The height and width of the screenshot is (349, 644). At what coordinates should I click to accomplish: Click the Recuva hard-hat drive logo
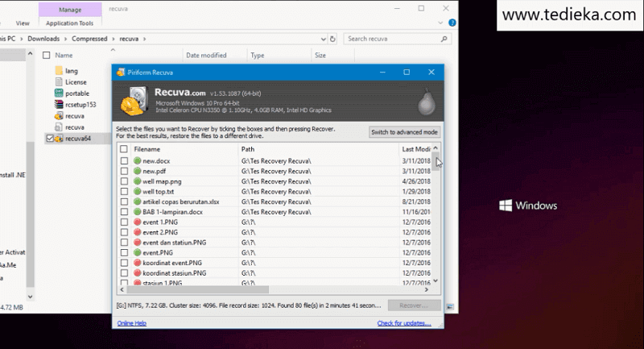pos(134,101)
